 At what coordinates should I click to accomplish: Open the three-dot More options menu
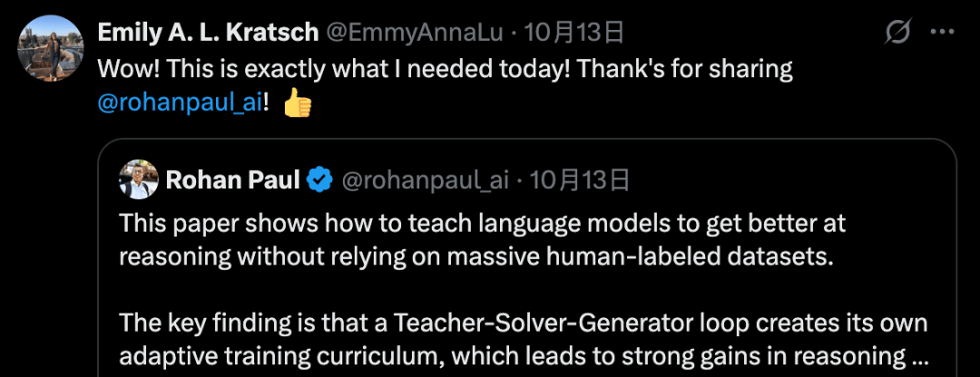click(942, 34)
